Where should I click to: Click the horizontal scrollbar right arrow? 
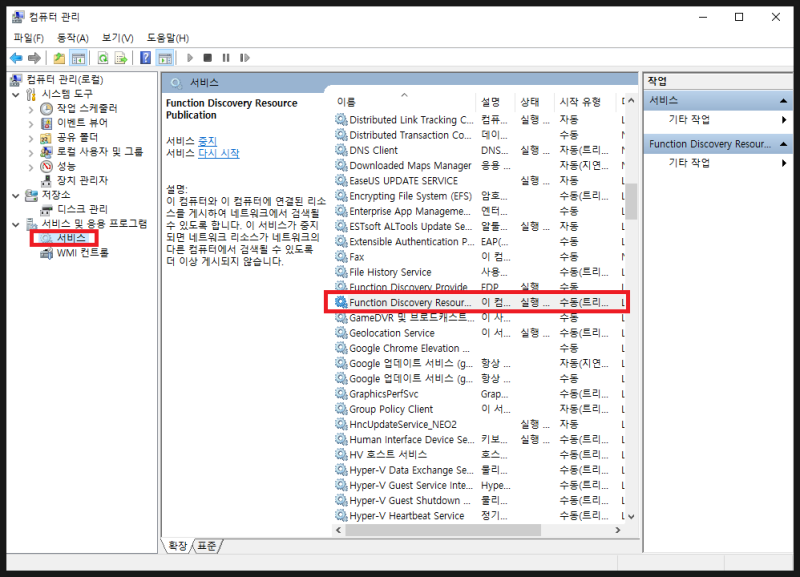click(618, 530)
